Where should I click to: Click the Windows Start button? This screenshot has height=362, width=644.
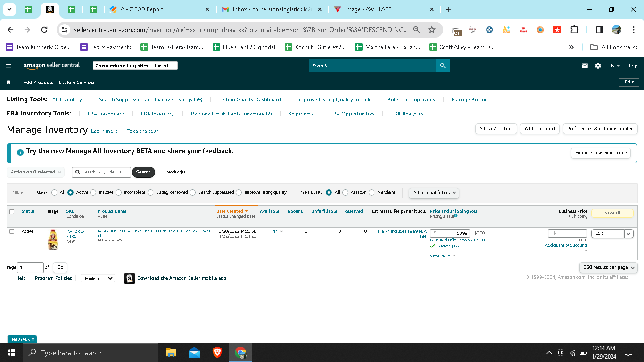(11, 353)
